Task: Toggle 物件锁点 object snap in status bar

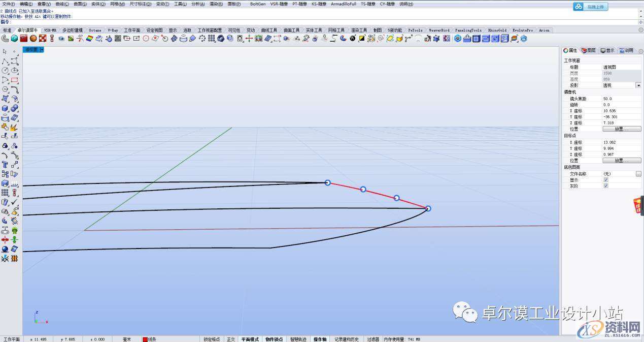Action: (x=274, y=339)
